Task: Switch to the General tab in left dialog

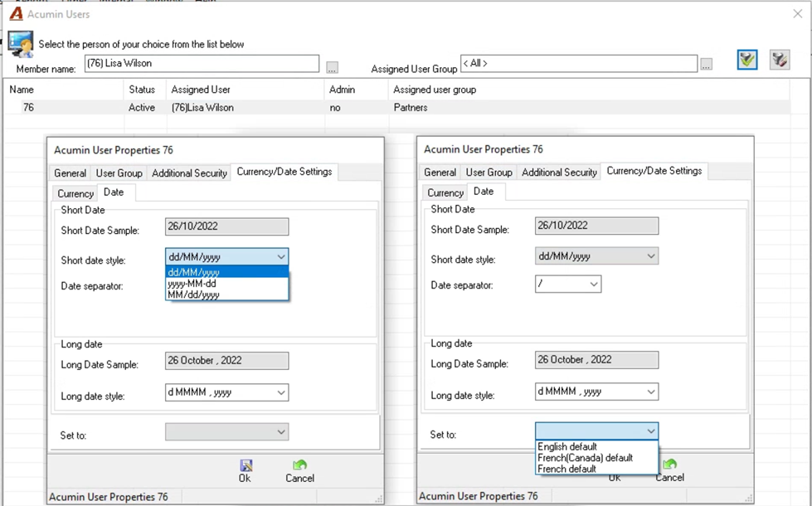Action: point(70,173)
